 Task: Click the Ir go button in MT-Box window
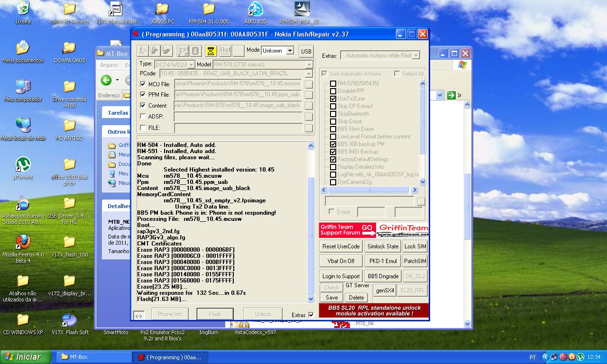click(x=454, y=95)
